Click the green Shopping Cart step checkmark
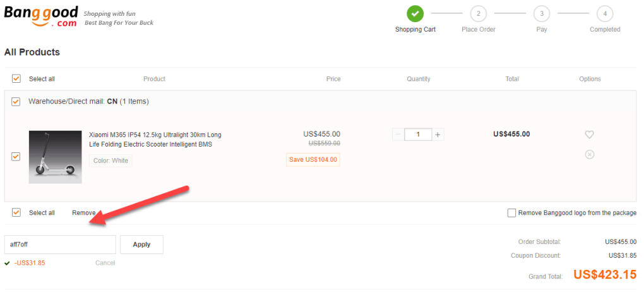 point(415,14)
